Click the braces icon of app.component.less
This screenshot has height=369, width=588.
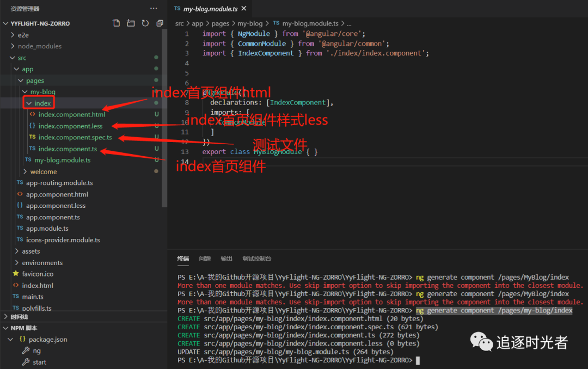[x=20, y=205]
